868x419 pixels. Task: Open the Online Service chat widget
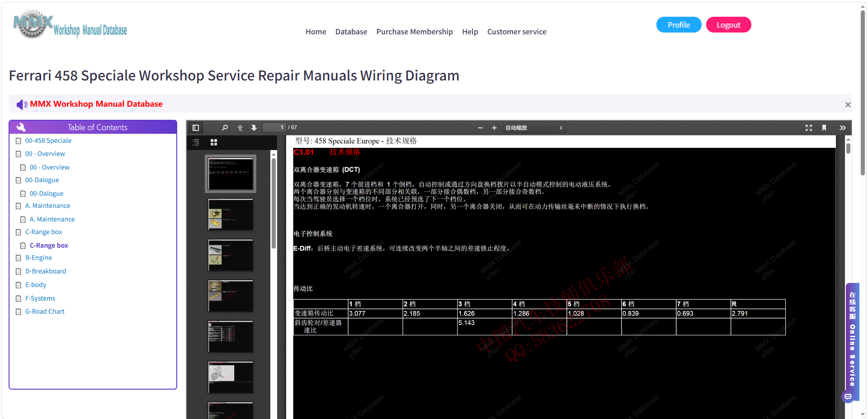point(852,341)
